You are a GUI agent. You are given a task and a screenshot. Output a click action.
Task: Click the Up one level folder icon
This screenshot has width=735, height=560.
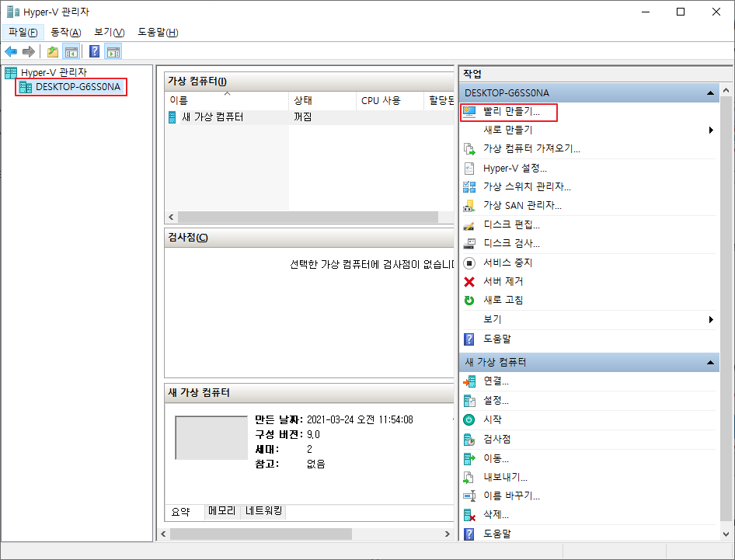tap(53, 51)
